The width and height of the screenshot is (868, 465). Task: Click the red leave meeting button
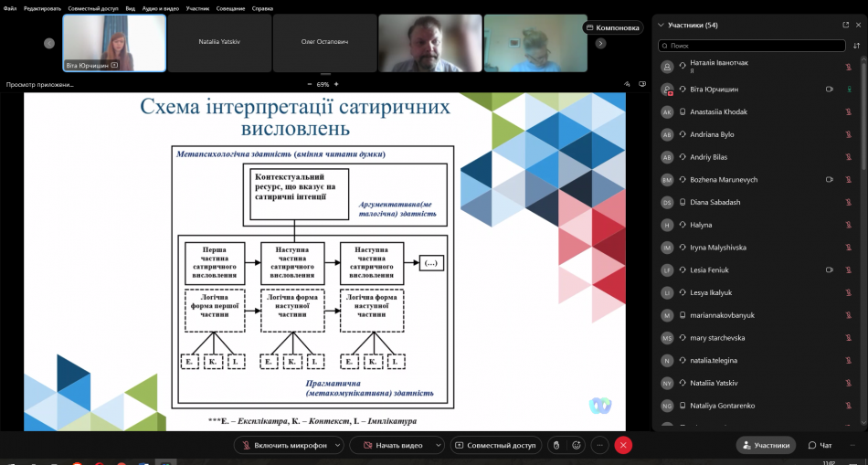coord(623,445)
